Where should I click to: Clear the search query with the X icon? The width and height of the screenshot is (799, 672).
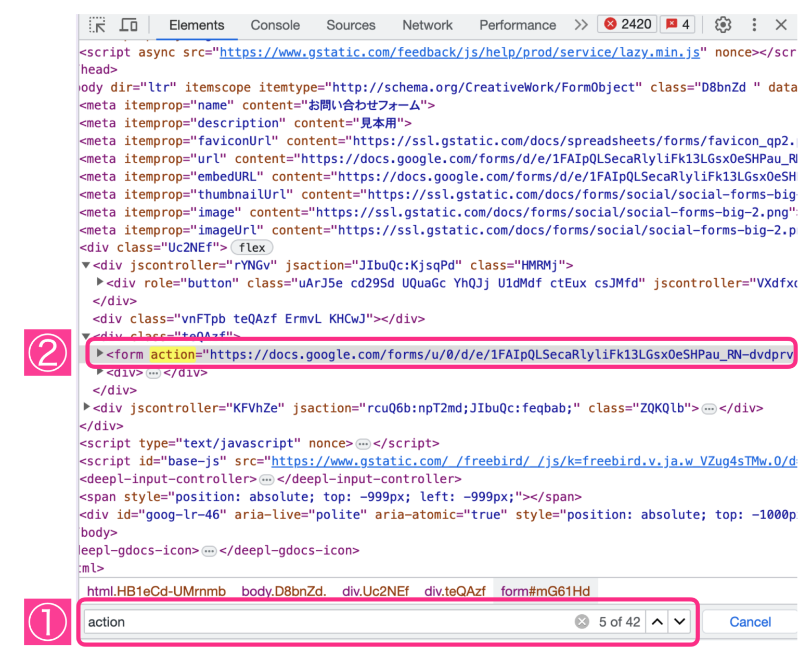click(x=582, y=621)
